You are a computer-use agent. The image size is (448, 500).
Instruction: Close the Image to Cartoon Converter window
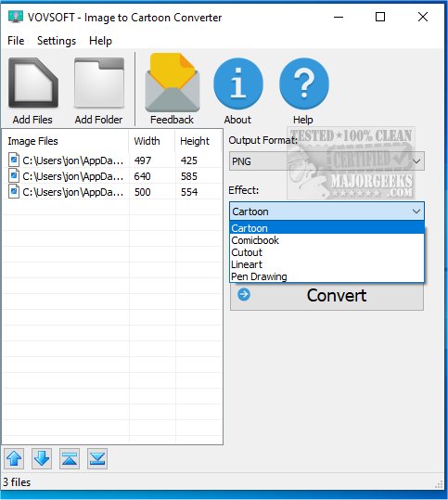423,17
